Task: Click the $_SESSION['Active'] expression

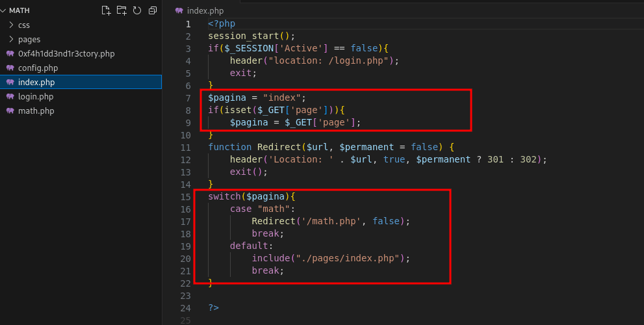Action: [276, 49]
